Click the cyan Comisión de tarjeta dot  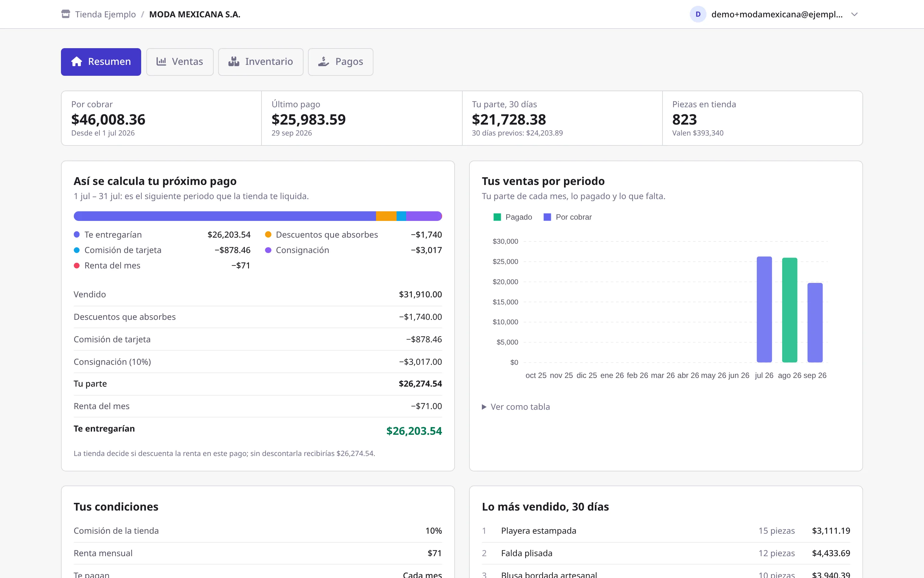point(77,250)
